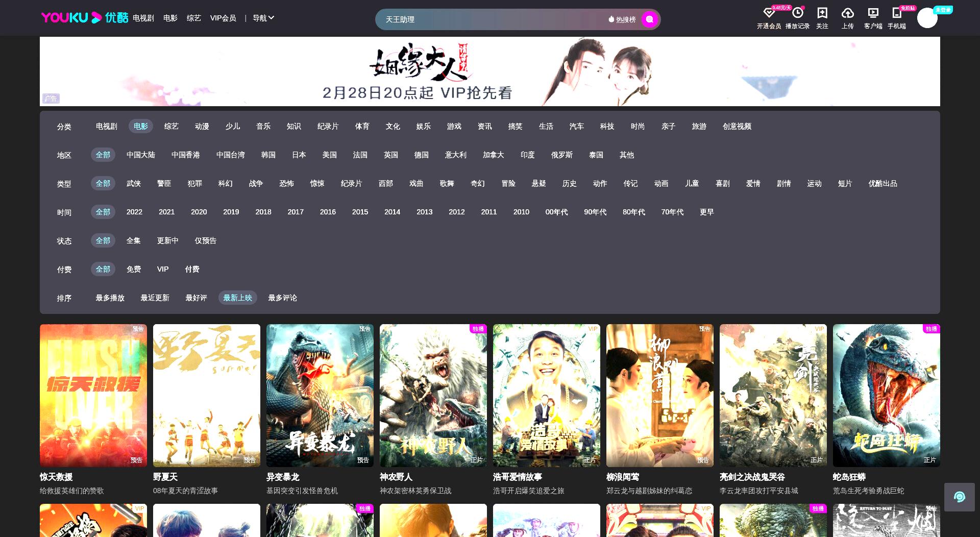Filter status by 更新中

[x=167, y=240]
